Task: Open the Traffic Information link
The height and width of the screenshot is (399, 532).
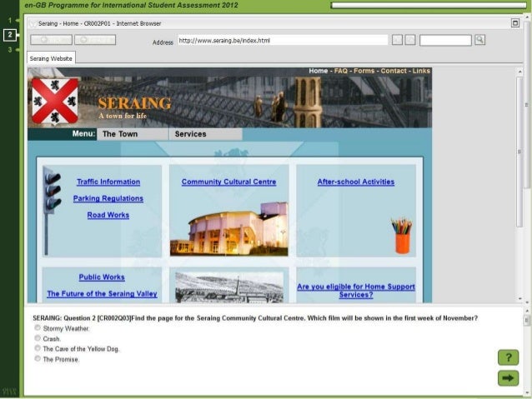Action: pos(108,182)
